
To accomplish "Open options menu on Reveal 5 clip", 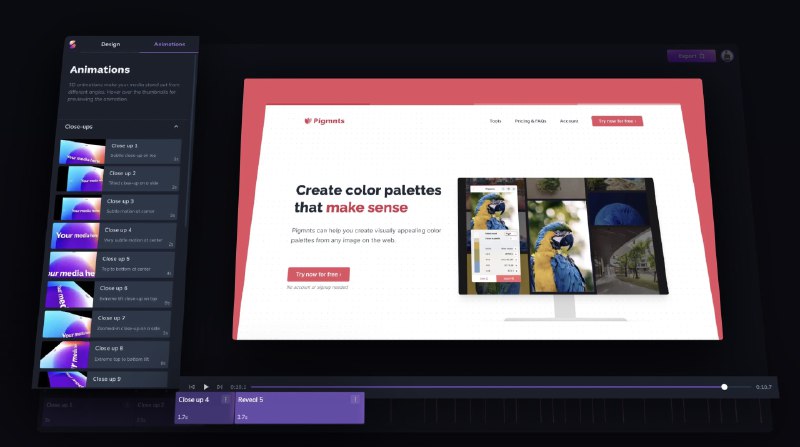I will click(x=354, y=400).
